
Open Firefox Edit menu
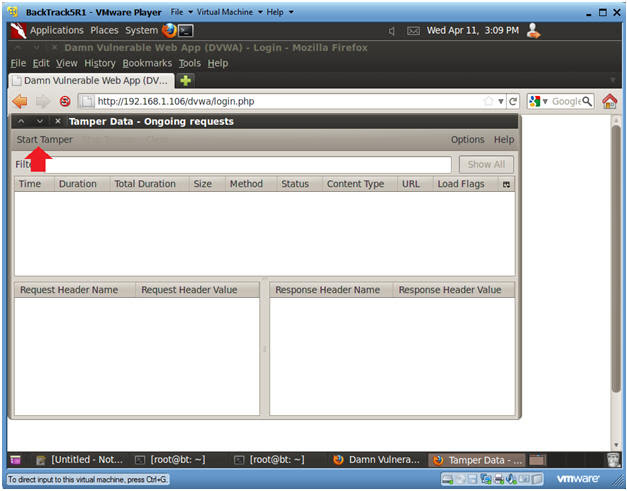(x=41, y=63)
